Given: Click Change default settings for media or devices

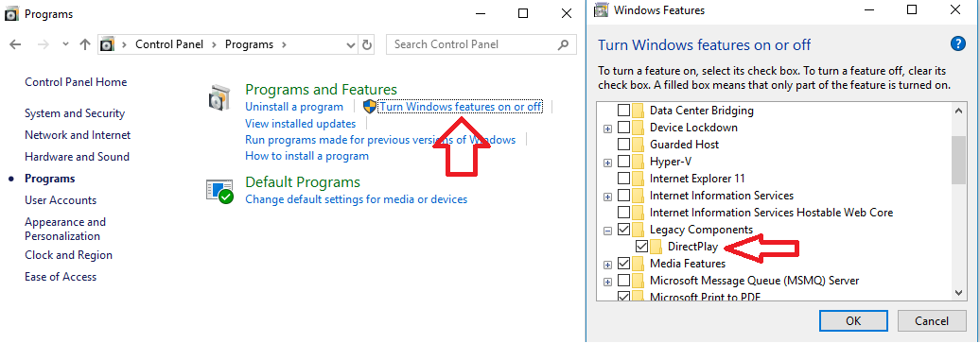Looking at the screenshot, I should [x=356, y=199].
